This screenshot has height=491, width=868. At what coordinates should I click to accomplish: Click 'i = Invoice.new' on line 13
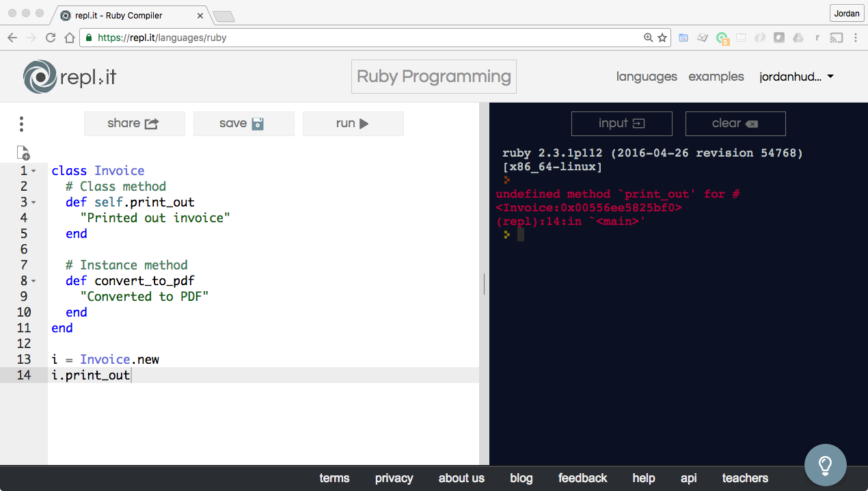tap(105, 360)
